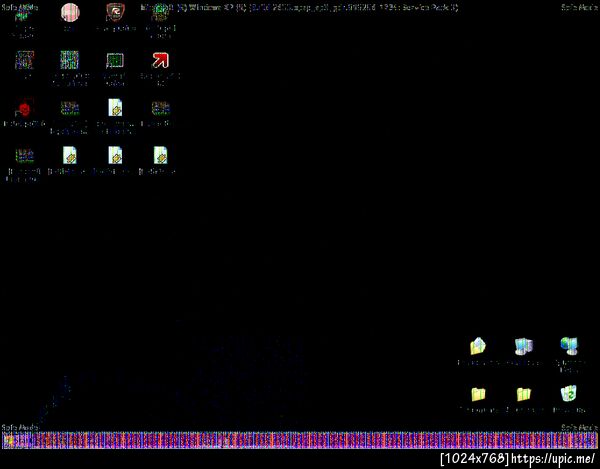Open My Network Places icon
The height and width of the screenshot is (469, 600).
pyautogui.click(x=570, y=346)
